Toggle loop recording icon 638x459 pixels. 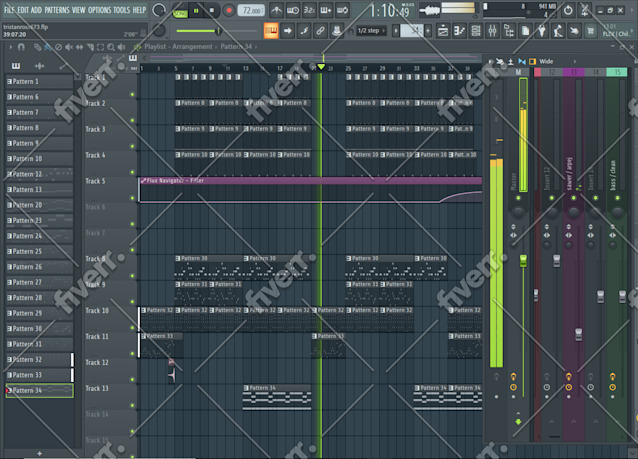(x=343, y=11)
